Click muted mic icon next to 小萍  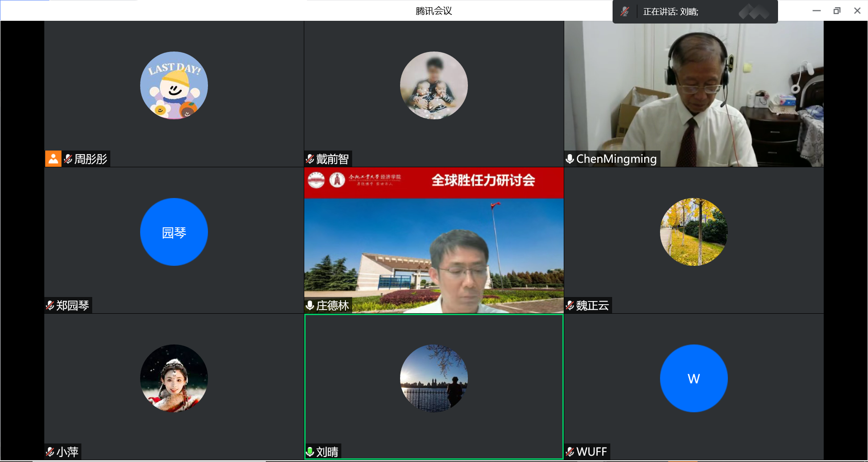[50, 452]
